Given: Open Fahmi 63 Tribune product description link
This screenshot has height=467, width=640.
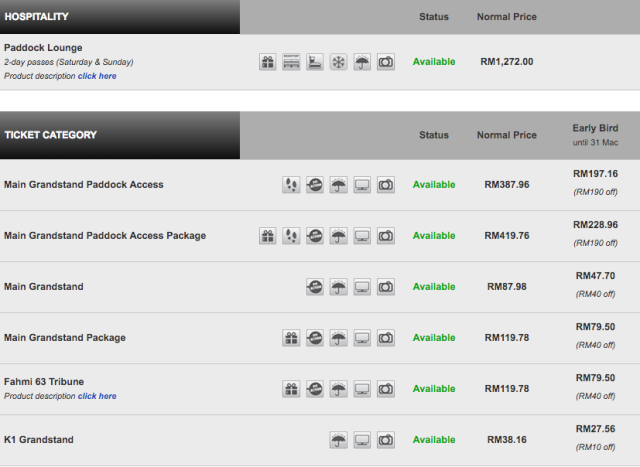Looking at the screenshot, I should [97, 396].
